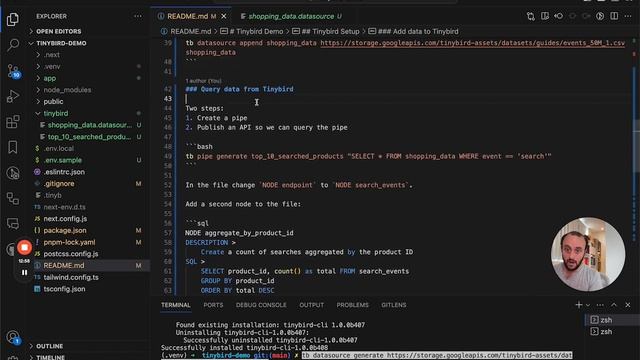Click the compare changes icon in editor toolbar
The image size is (640, 360).
click(530, 16)
